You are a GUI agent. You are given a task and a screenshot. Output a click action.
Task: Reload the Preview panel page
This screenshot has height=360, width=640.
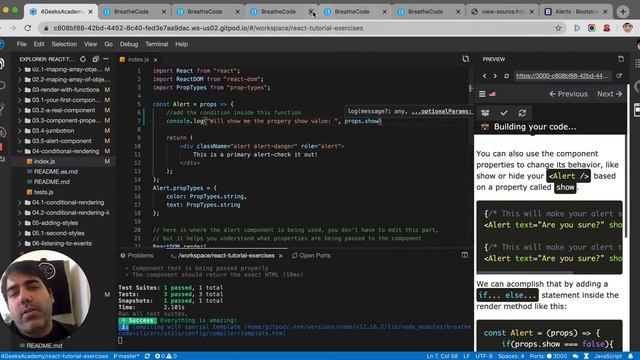[507, 76]
